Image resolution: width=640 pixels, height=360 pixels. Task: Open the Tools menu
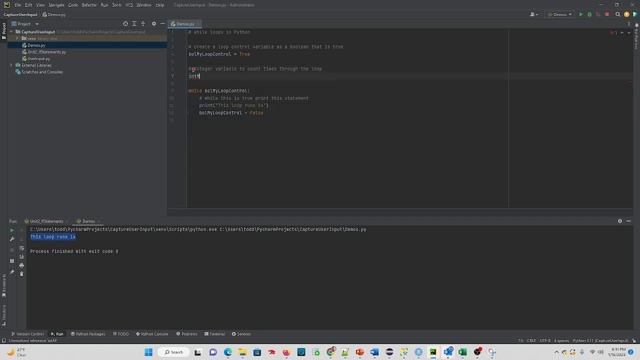click(117, 5)
